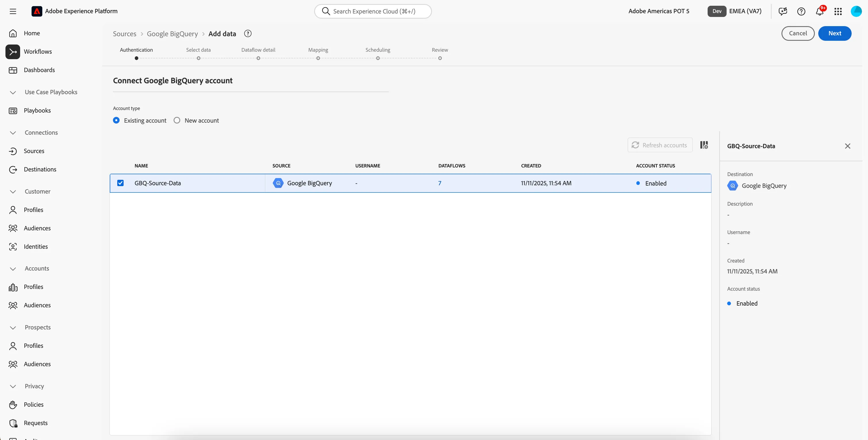Collapse the Use Case Playbooks section

13,92
